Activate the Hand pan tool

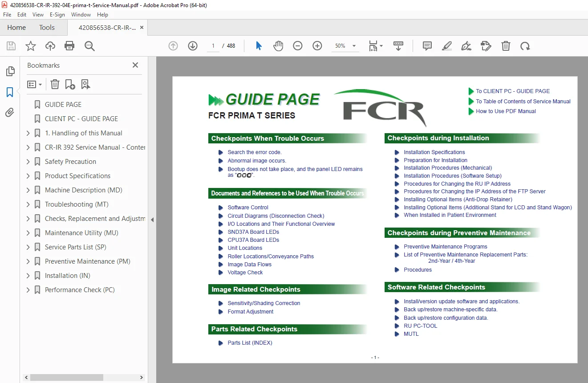[x=278, y=46]
